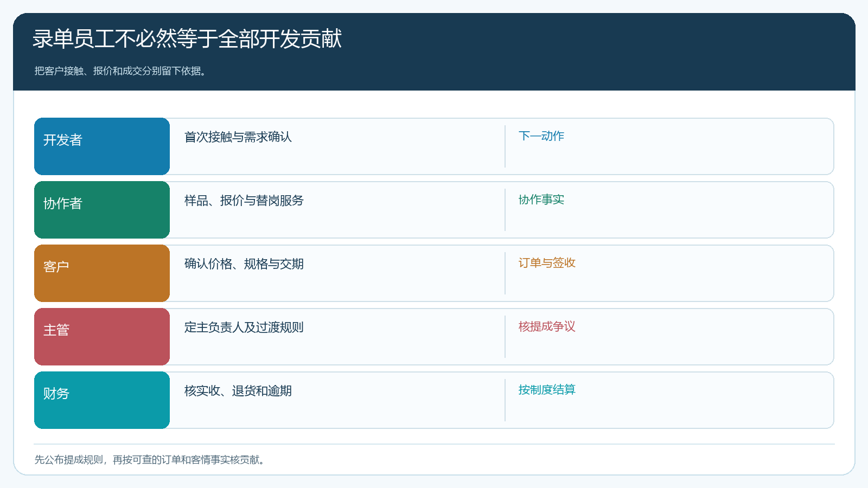Screen dimensions: 868x488
Task: Click the 协作事实 green link text
Action: click(x=541, y=200)
